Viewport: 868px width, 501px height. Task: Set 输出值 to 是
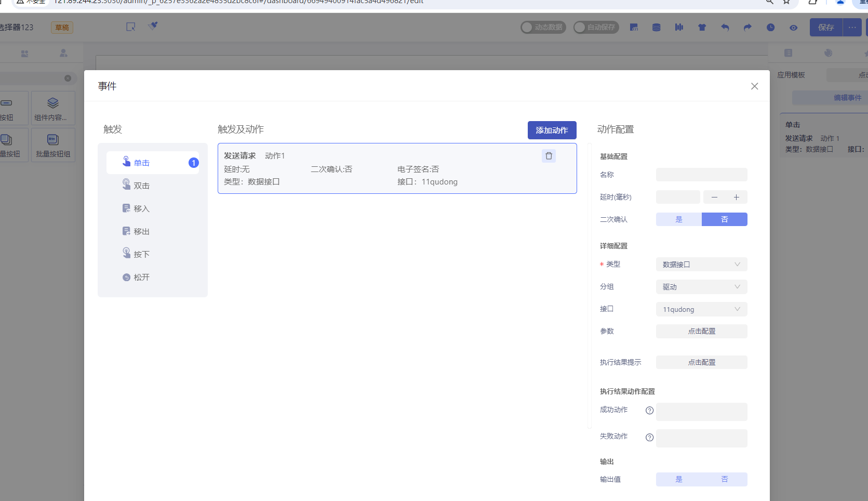pos(679,479)
